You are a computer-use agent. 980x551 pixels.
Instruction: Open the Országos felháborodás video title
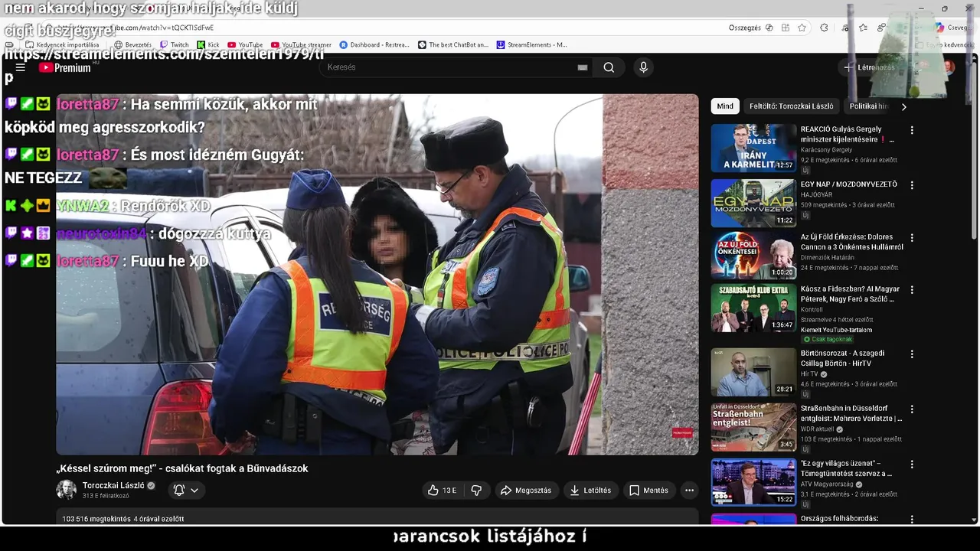tap(839, 519)
